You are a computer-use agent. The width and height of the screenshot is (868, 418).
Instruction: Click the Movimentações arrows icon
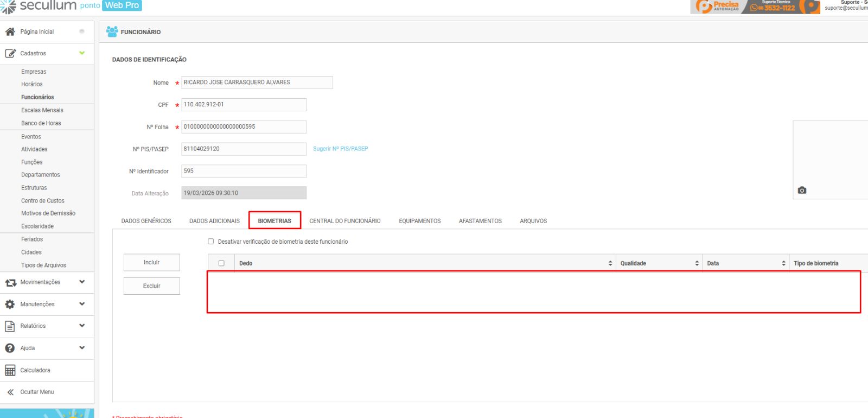point(10,282)
